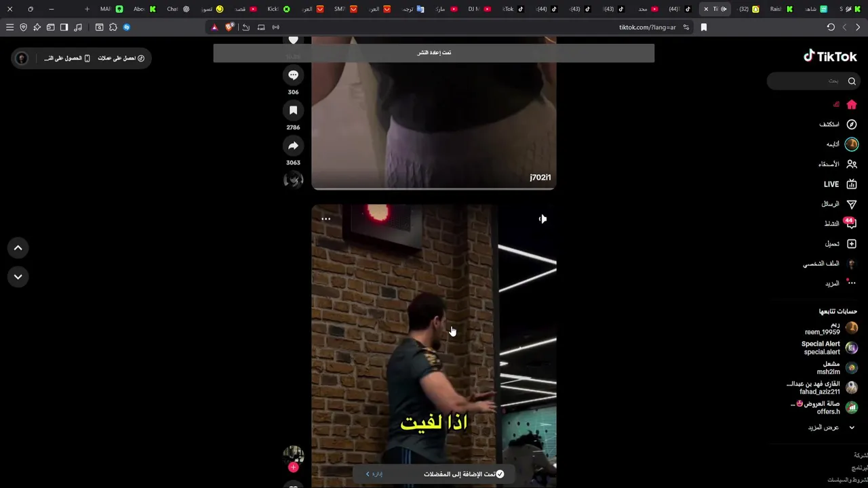This screenshot has width=868, height=488.
Task: Open a new browser tab with plus
Action: 87,9
